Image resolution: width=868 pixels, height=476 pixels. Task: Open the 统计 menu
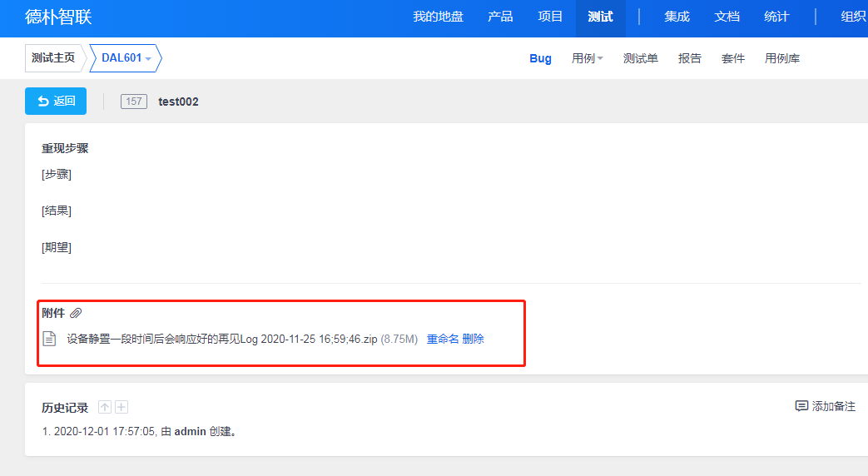tap(776, 17)
